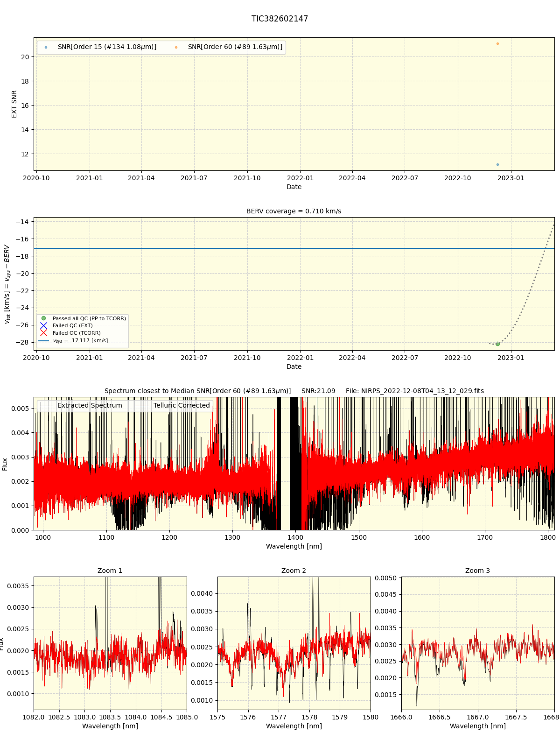This screenshot has height=747, width=560.
Task: Click the SNR:21.09 text in spectrum title
Action: (x=318, y=391)
